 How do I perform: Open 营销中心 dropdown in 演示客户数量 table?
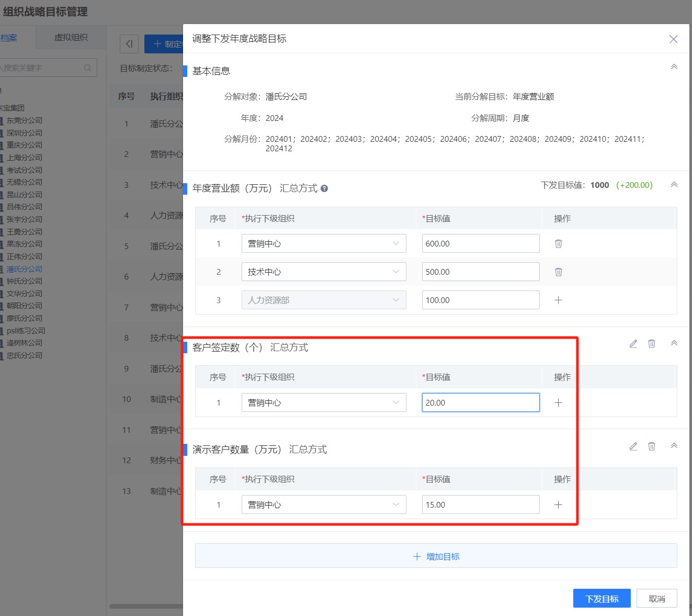tap(323, 505)
